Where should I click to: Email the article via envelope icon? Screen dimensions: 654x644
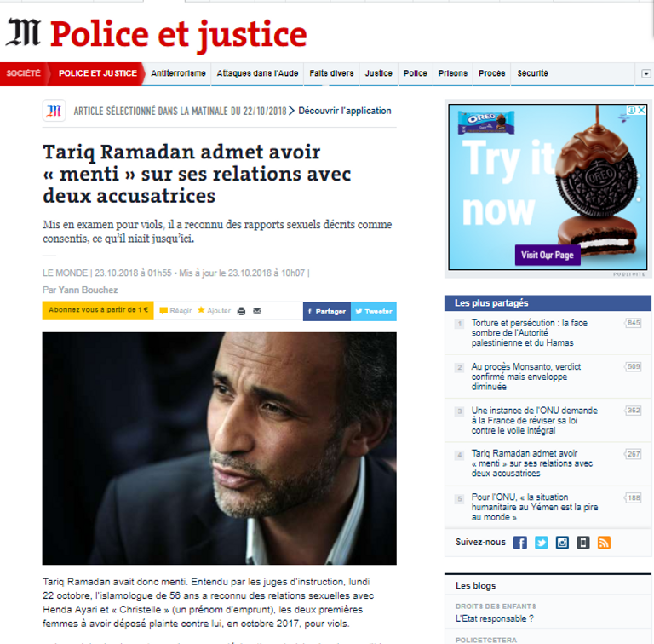click(x=257, y=311)
